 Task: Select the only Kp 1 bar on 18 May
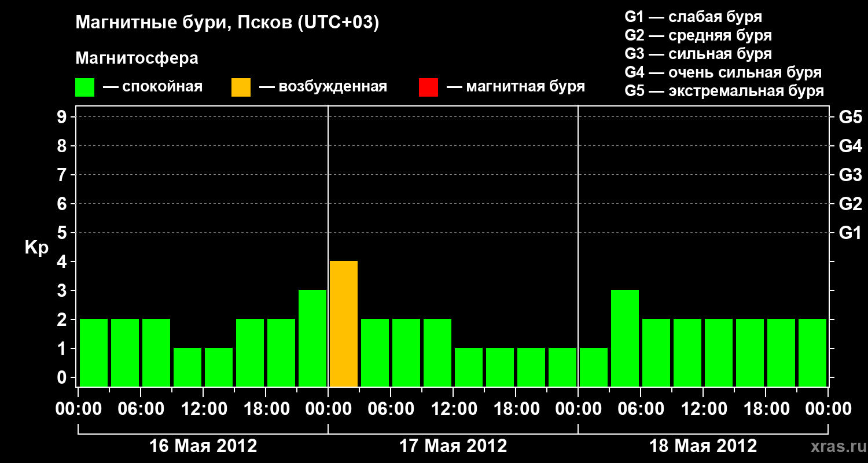(x=594, y=367)
